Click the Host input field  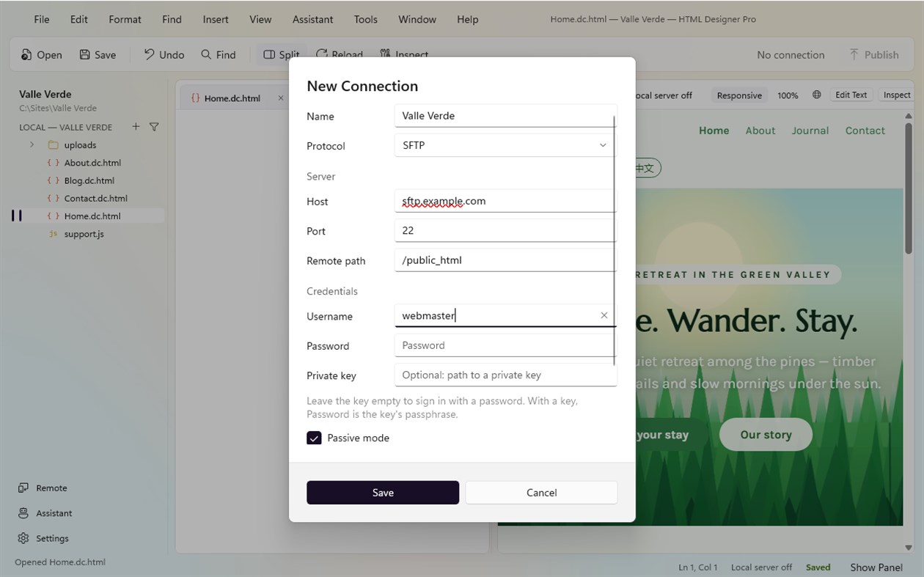click(x=505, y=201)
